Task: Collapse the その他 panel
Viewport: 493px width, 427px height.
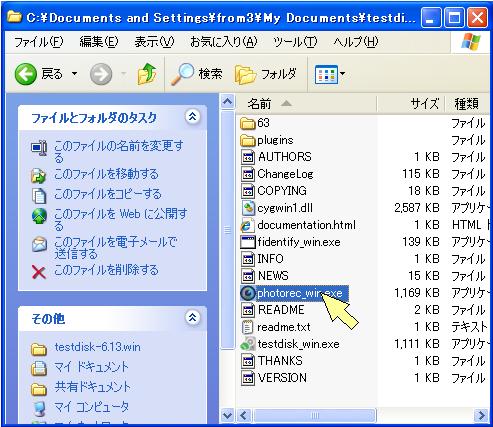Action: tap(192, 317)
